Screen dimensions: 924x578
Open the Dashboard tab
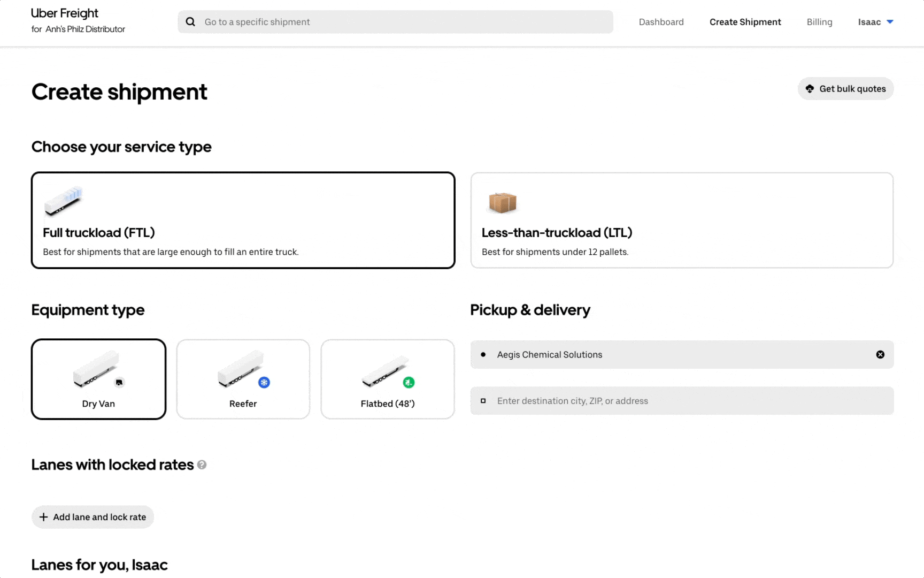[x=661, y=22]
